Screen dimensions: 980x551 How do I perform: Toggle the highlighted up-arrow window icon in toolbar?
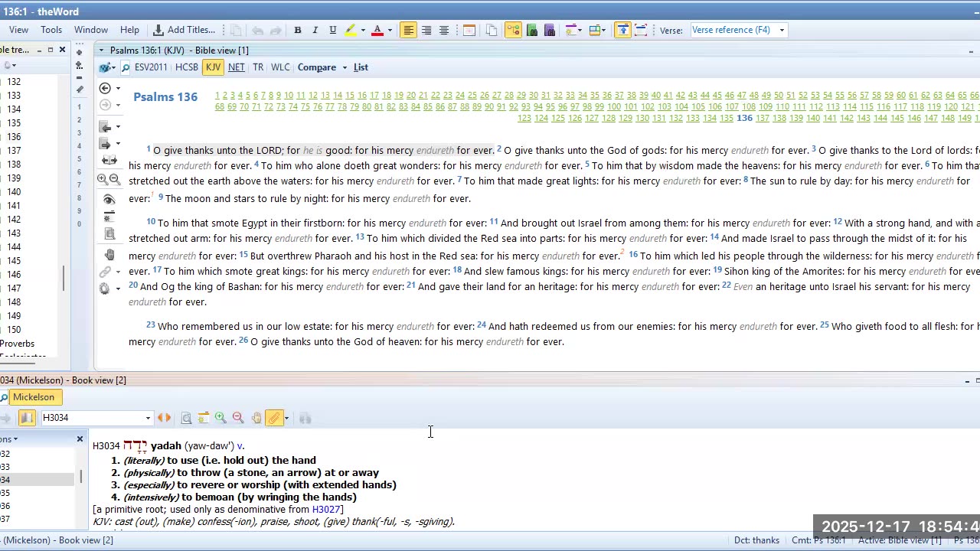[623, 30]
